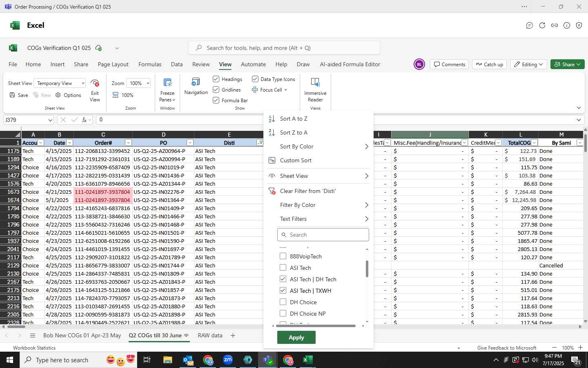Open filter dropdown for PO column
Screen dimensions: 588x368
[190, 143]
